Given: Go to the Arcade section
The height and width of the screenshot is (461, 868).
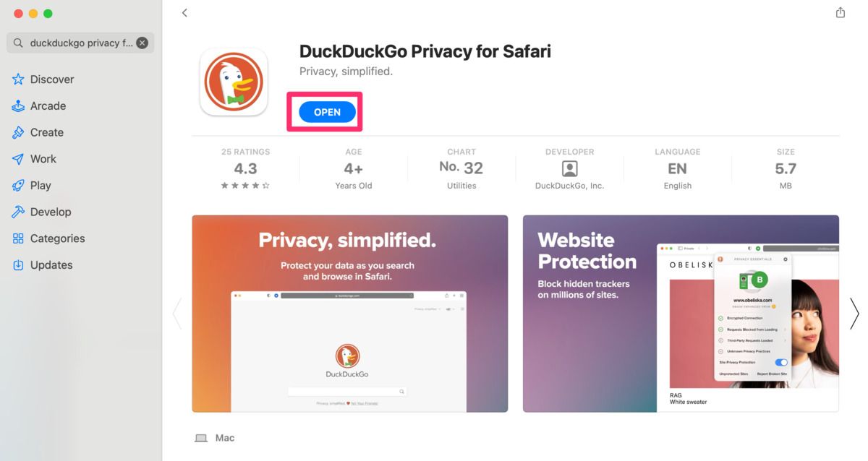Looking at the screenshot, I should (48, 106).
